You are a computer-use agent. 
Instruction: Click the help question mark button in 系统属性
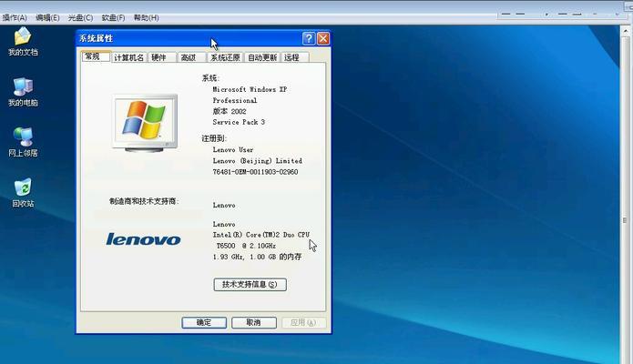point(309,38)
